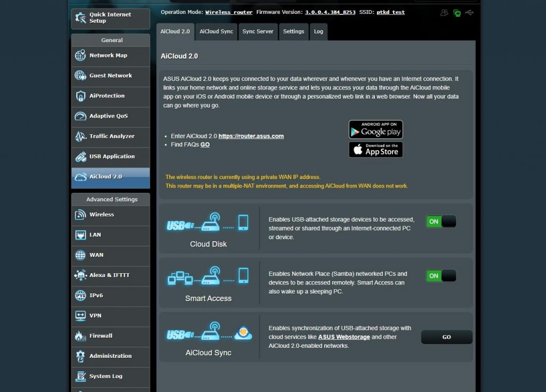Click the SSID ptkd_test link

click(x=391, y=12)
